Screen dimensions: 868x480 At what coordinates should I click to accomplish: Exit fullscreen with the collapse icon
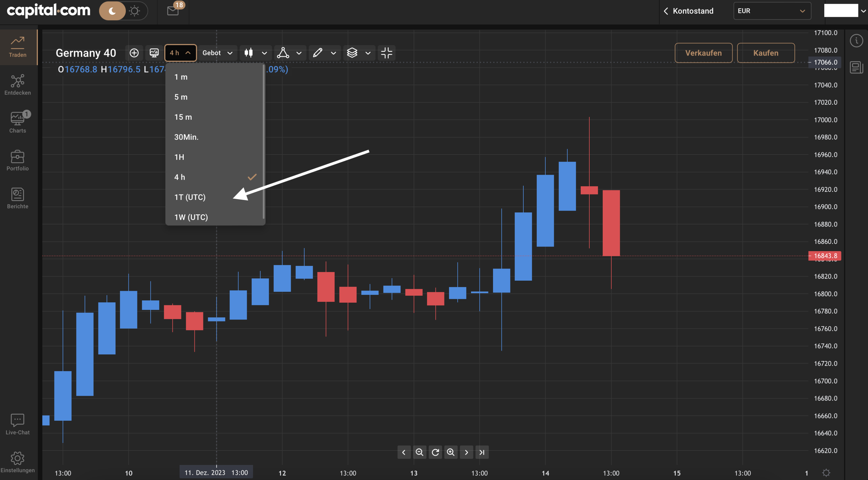(387, 53)
